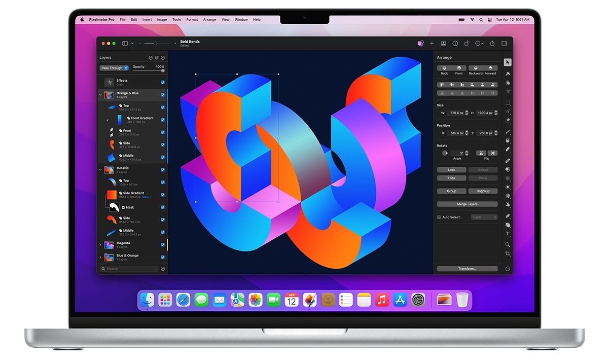Toggle visibility of the Effects layer
Image resolution: width=610 pixels, height=364 pixels.
(163, 82)
